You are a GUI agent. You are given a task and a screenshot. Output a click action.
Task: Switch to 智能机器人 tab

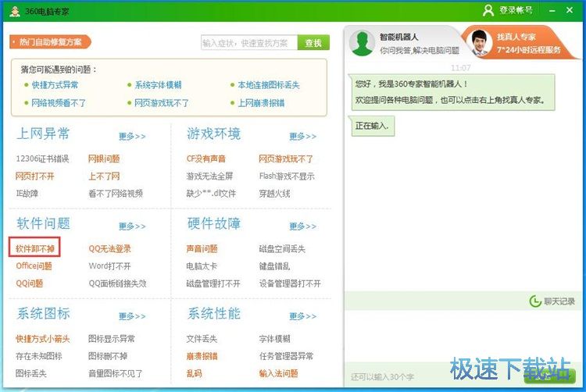pos(404,43)
